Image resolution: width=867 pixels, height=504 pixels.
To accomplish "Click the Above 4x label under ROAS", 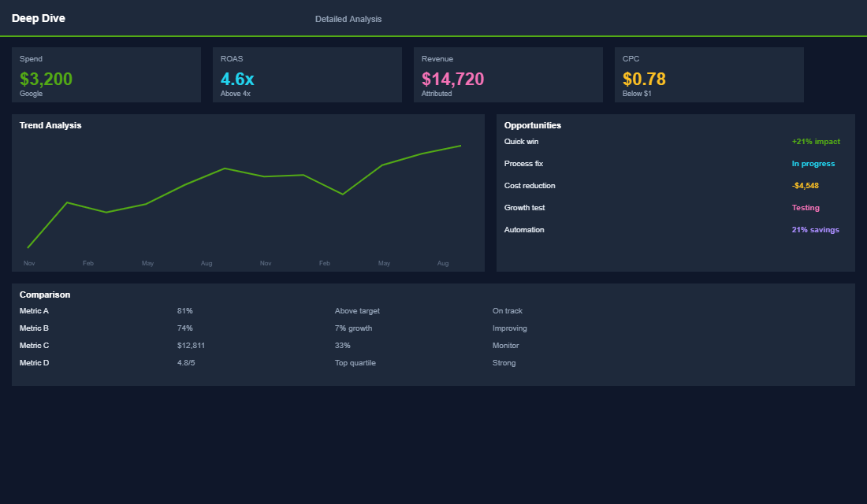I will (236, 93).
